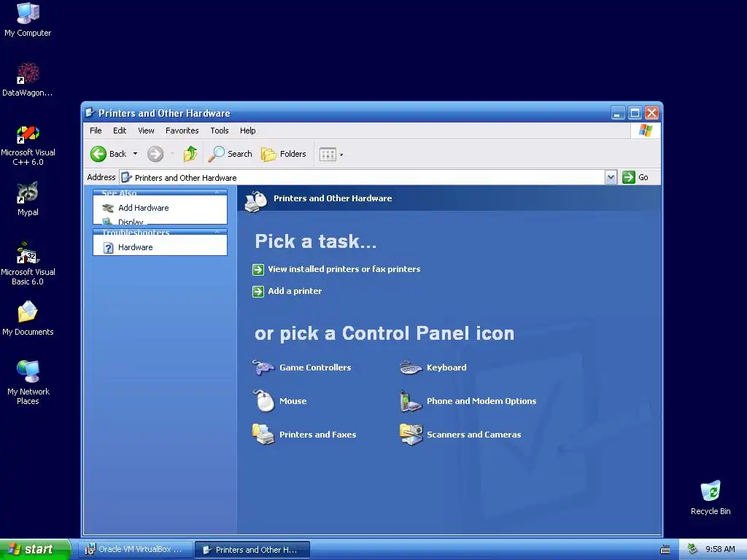Expand the Address bar dropdown arrow

(x=611, y=177)
